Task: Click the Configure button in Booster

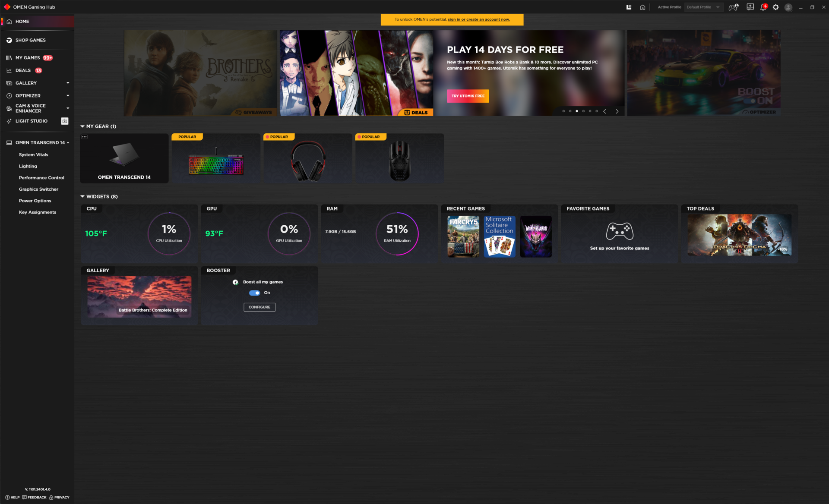Action: pyautogui.click(x=259, y=307)
